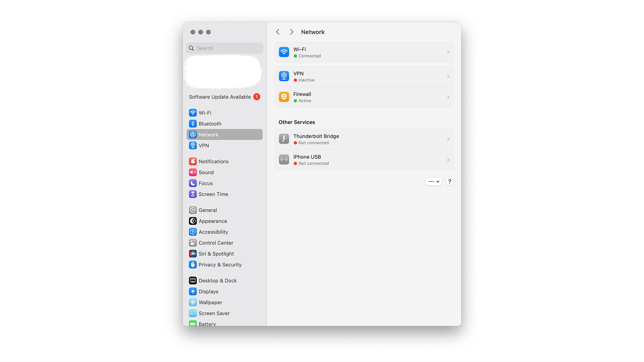Click the Thunderbolt Bridge lightning icon
Viewport: 644px width, 362px height.
283,139
